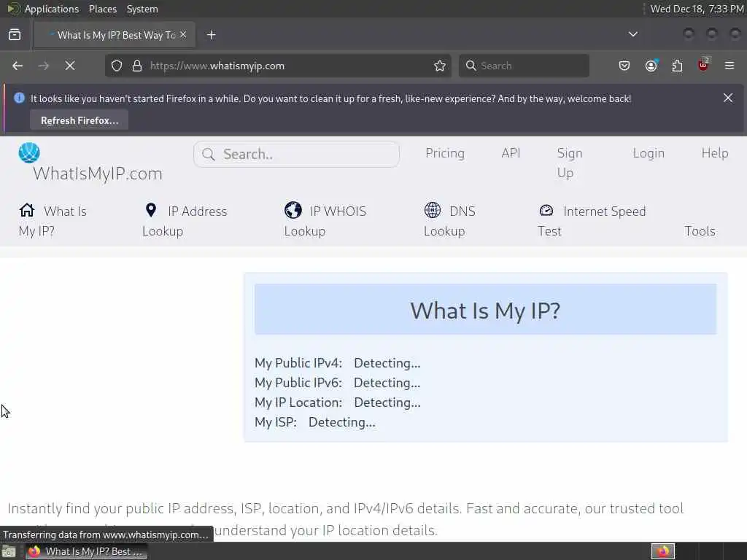Click the My IP Location value
This screenshot has width=747, height=560.
(x=387, y=402)
